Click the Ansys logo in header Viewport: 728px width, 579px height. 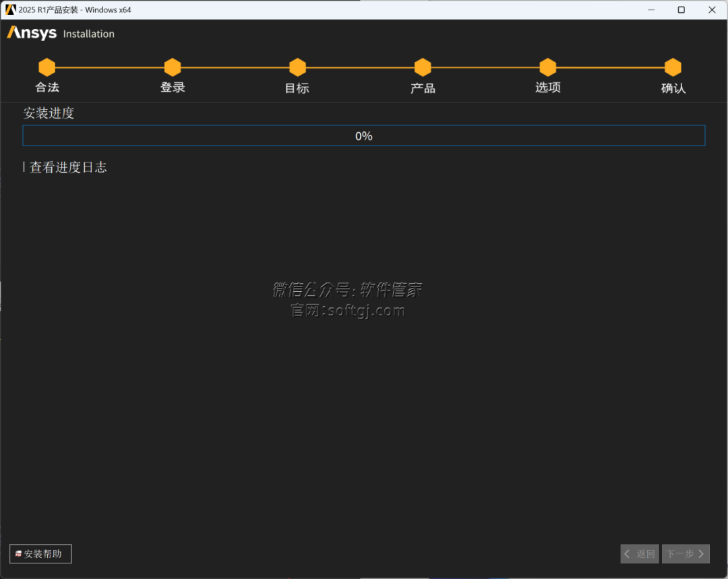32,33
